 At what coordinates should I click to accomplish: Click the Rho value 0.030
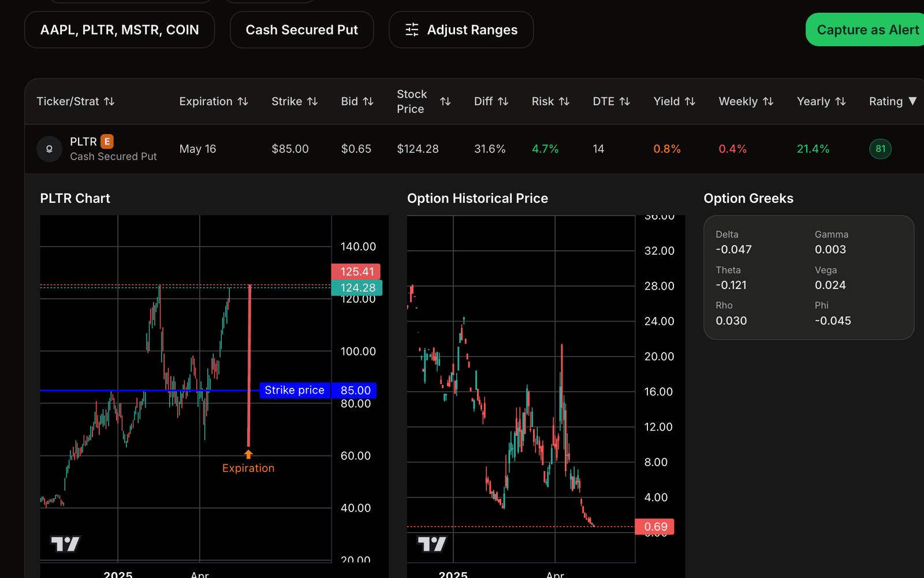click(731, 321)
